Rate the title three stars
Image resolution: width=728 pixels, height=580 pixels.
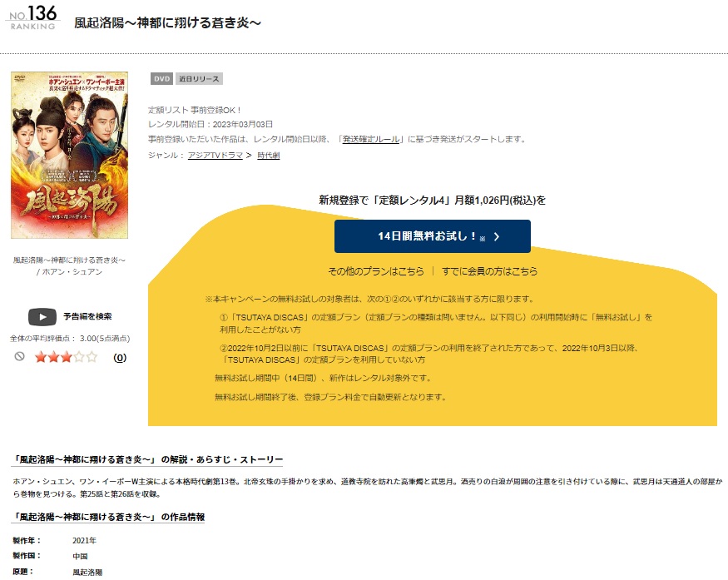(67, 357)
